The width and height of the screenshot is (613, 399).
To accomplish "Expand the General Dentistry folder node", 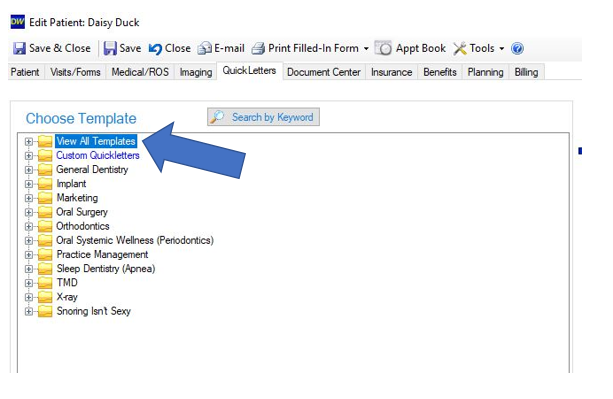I will coord(29,170).
